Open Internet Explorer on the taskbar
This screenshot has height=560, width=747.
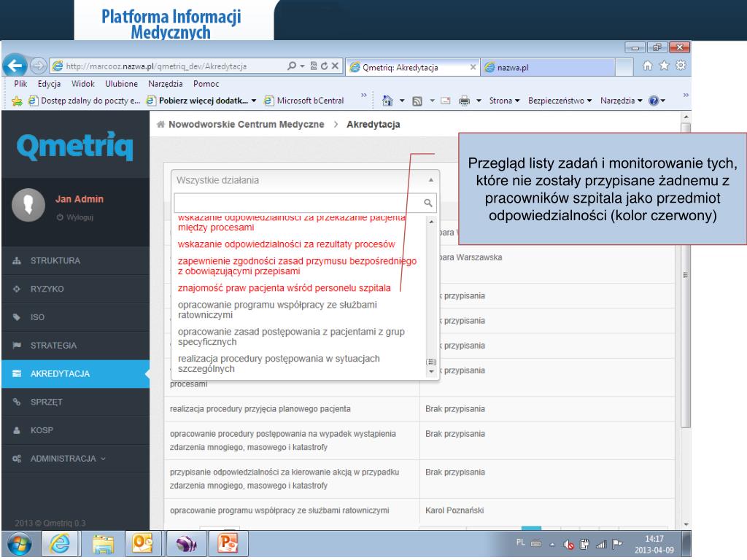click(60, 544)
